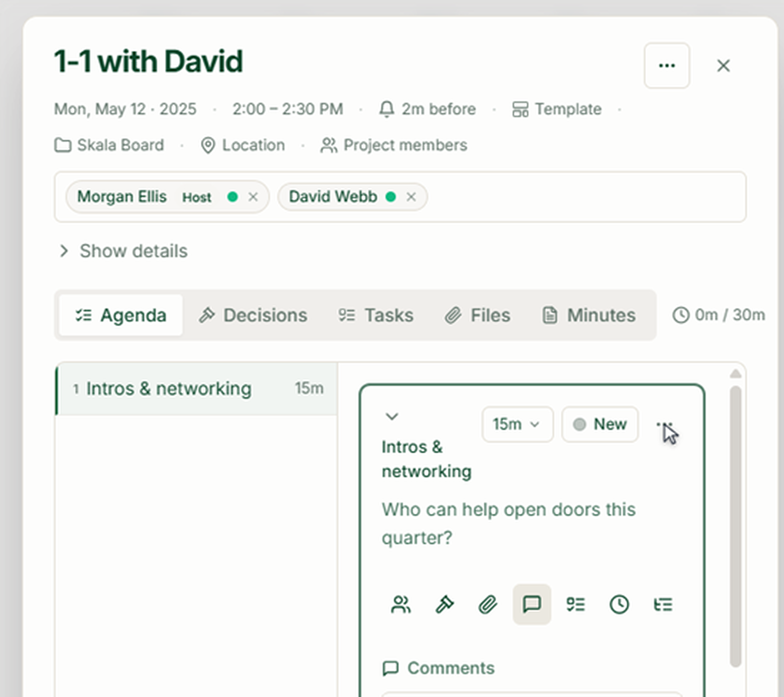Image resolution: width=784 pixels, height=697 pixels.
Task: Click the agenda card tasks checklist icon
Action: click(576, 605)
